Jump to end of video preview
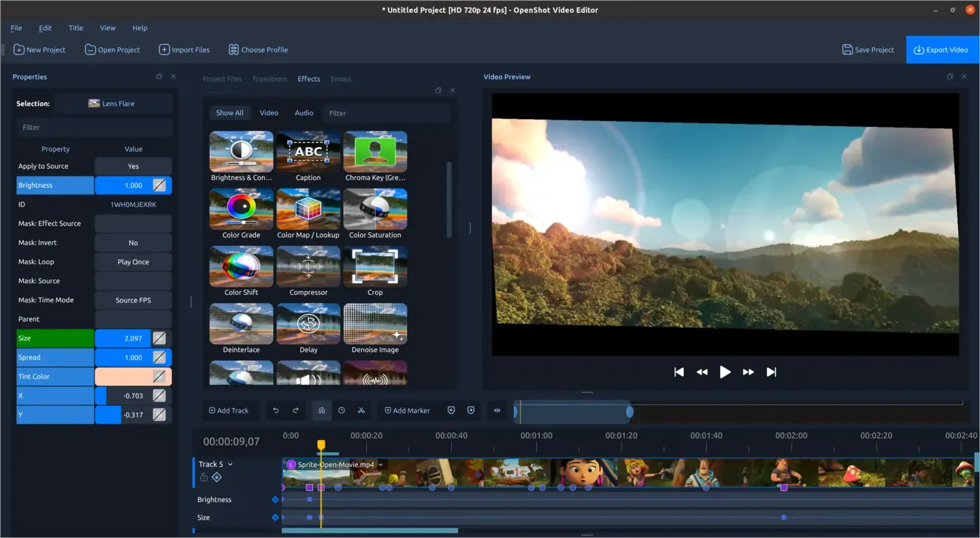The width and height of the screenshot is (980, 538). pos(771,372)
